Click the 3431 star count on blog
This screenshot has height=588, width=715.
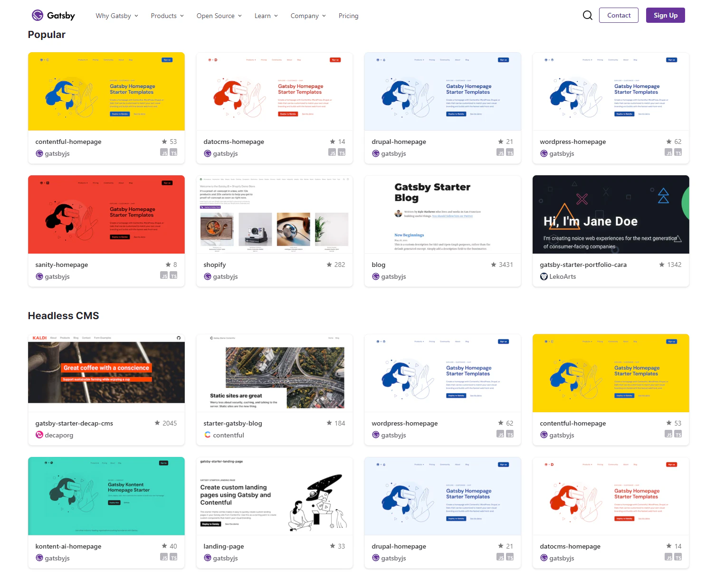pos(505,265)
